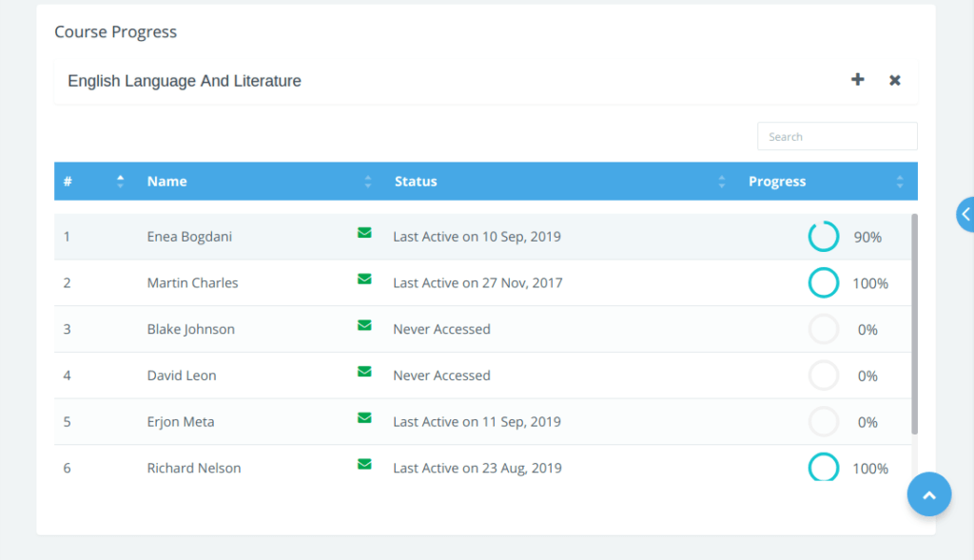
Task: Click Martin Charles's 100% value
Action: 870,283
